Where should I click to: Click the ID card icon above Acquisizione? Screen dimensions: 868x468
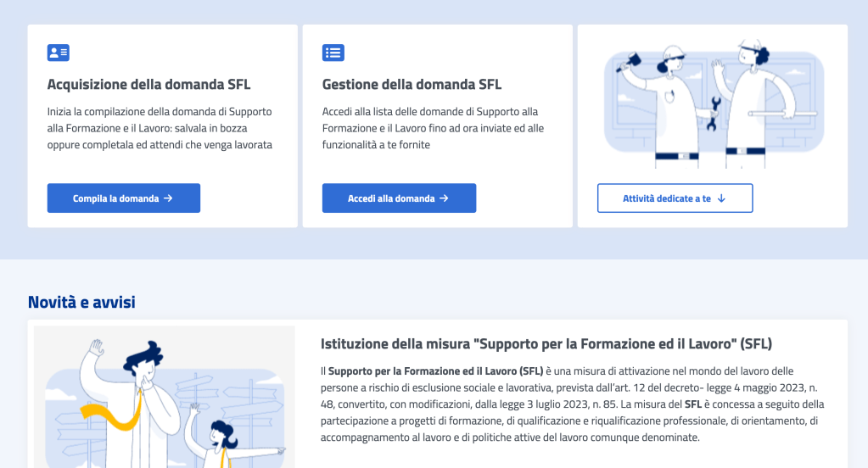[58, 53]
